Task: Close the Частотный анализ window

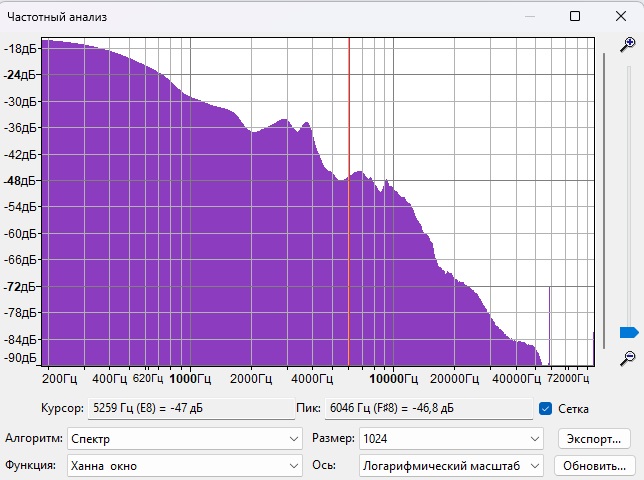Action: 621,16
